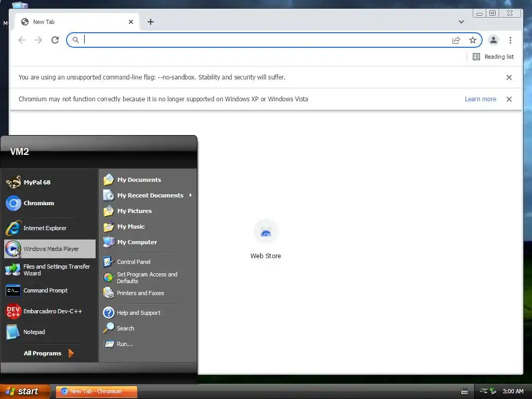Open the Web Store shortcut

pyautogui.click(x=265, y=239)
